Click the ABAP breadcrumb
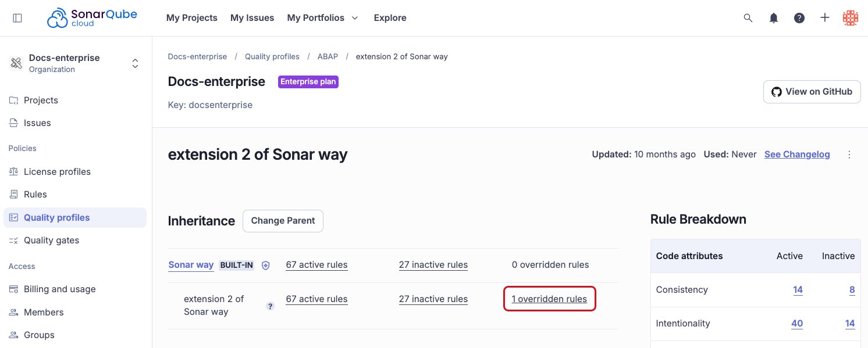 tap(328, 57)
